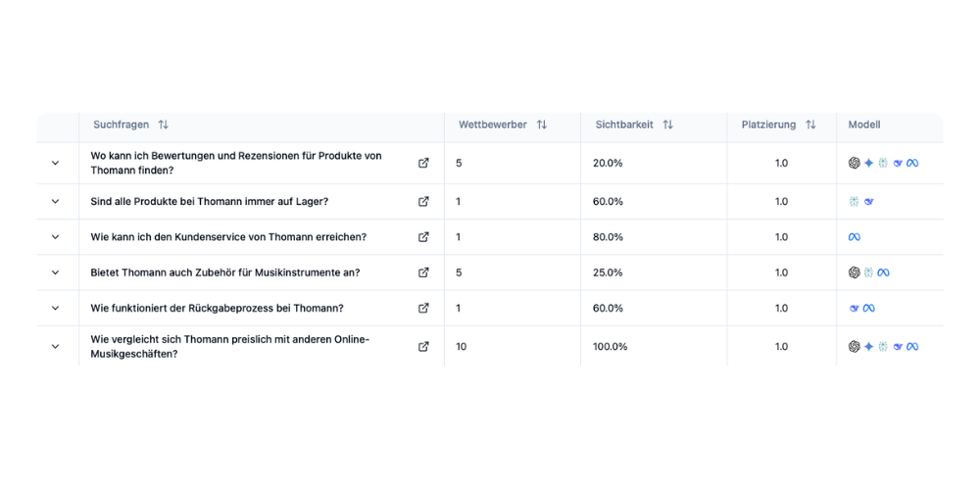Click the DeepSeek whale icon in the Rückgabeprozess row
980x490 pixels.
click(x=855, y=308)
